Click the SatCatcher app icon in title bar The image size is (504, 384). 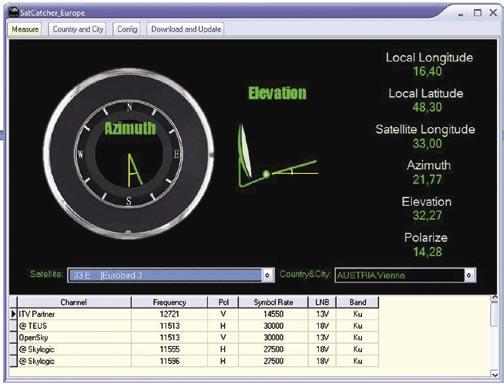pyautogui.click(x=13, y=12)
